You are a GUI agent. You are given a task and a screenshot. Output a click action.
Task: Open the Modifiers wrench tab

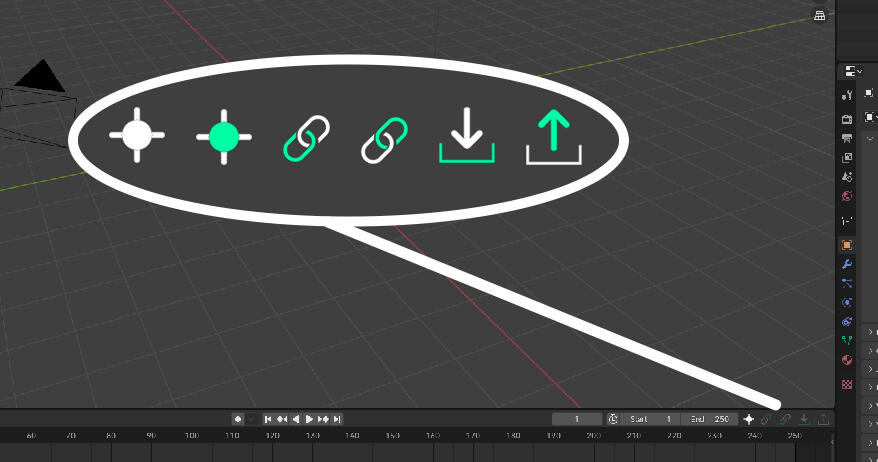pos(847,264)
